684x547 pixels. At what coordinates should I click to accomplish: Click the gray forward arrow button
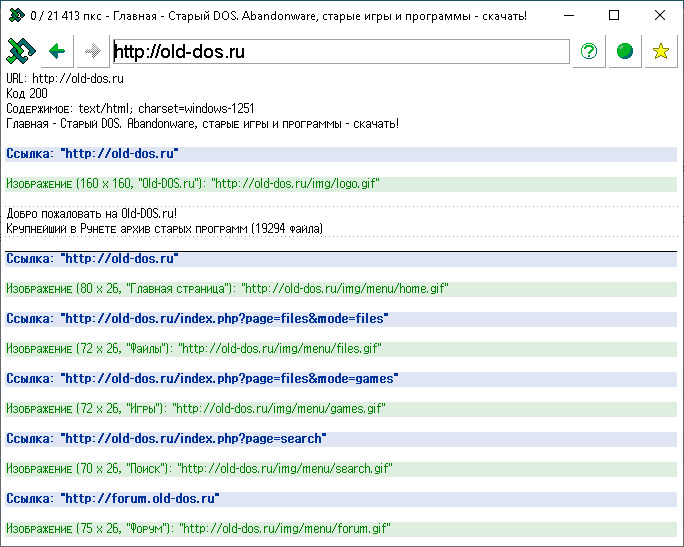click(x=92, y=52)
